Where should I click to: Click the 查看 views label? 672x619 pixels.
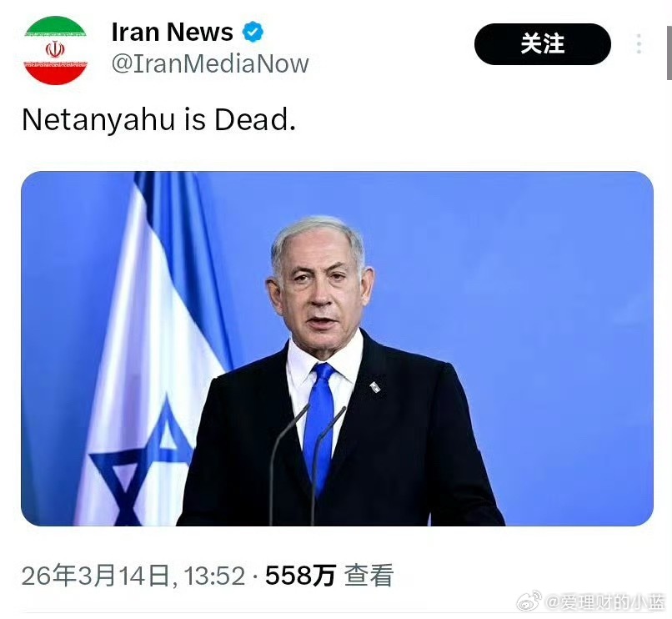[369, 576]
